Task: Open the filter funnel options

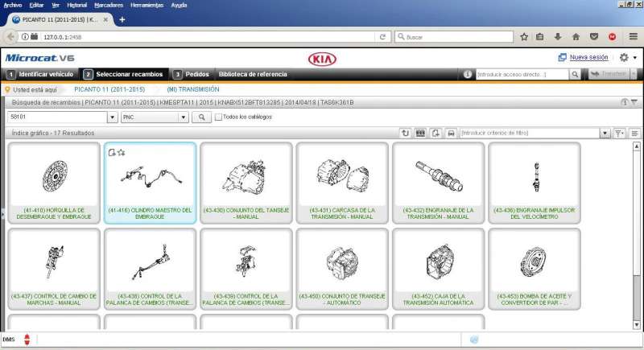Action: pos(618,133)
